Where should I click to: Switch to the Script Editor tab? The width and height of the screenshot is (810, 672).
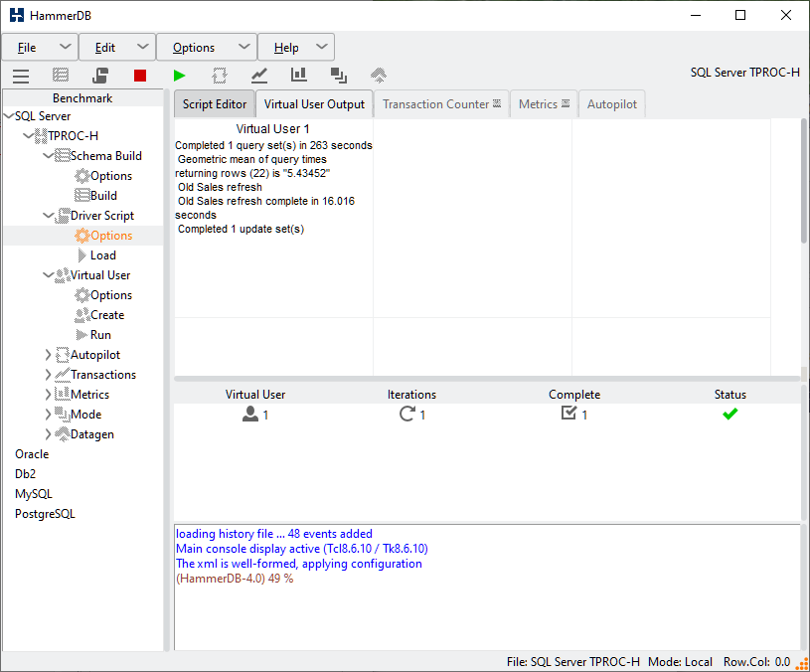click(214, 104)
